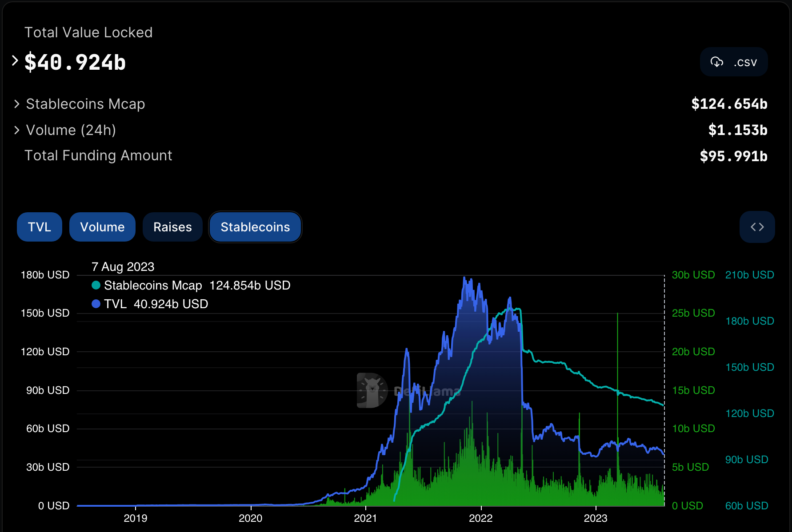Screen dimensions: 792x532
Task: Click the $124.654b stablecoins value
Action: pyautogui.click(x=729, y=104)
